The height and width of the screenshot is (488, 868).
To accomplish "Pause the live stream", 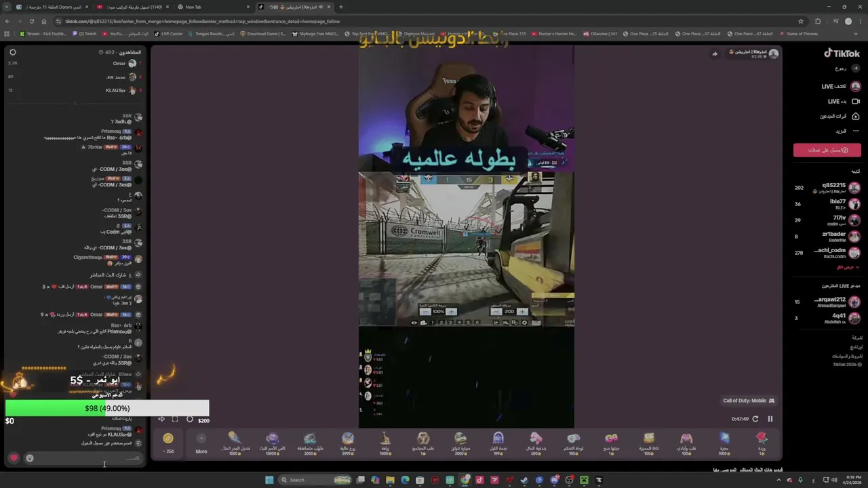I will click(770, 419).
